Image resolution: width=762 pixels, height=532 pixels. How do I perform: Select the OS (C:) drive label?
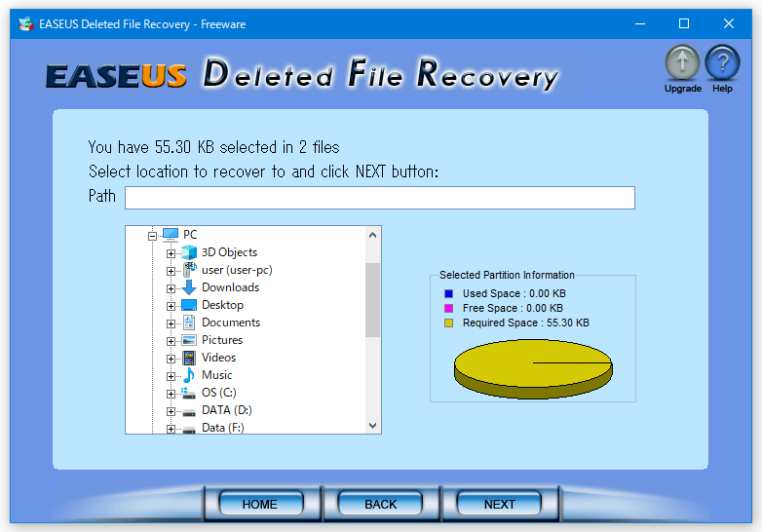(218, 393)
